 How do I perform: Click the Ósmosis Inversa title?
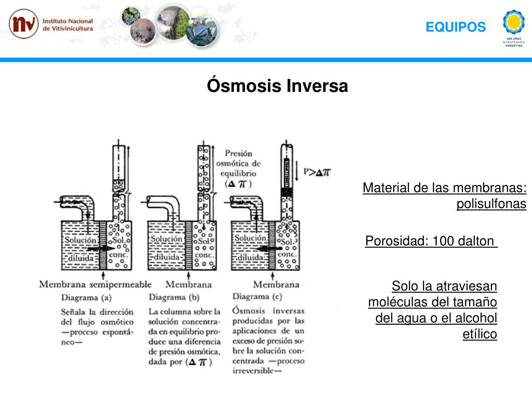point(277,86)
